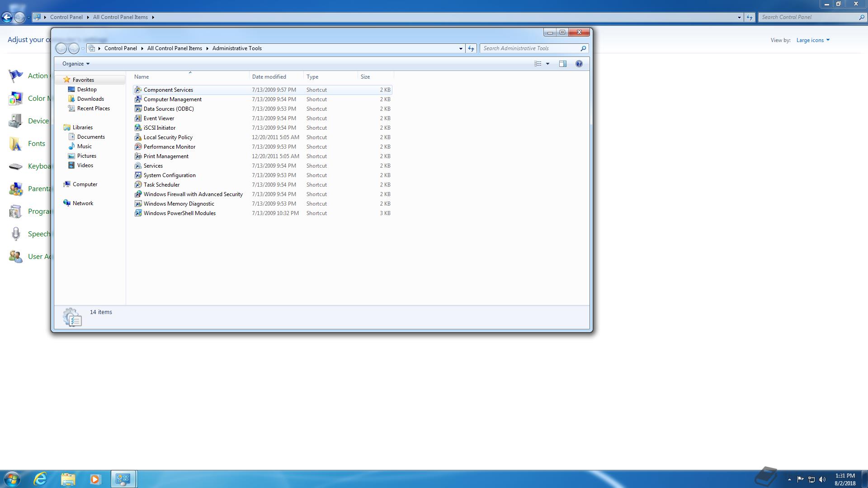The image size is (868, 488).
Task: Open the address bar history dropdown
Action: [461, 48]
